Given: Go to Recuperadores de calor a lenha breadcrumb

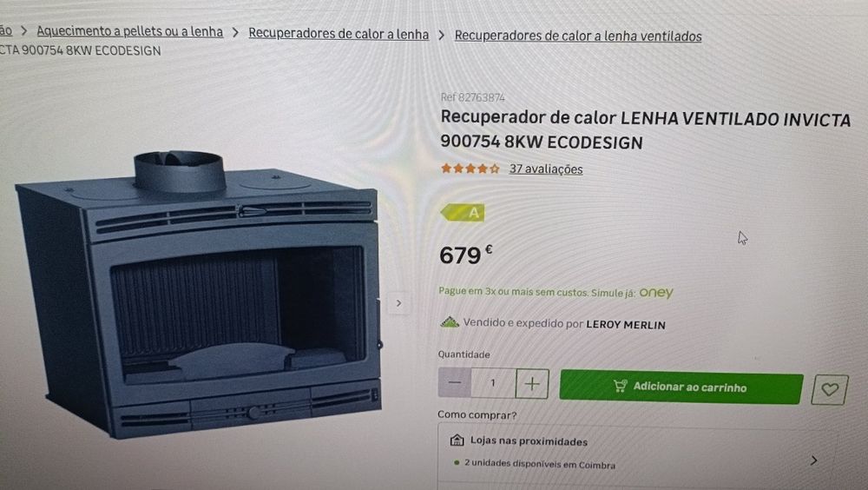Looking at the screenshot, I should pos(339,34).
